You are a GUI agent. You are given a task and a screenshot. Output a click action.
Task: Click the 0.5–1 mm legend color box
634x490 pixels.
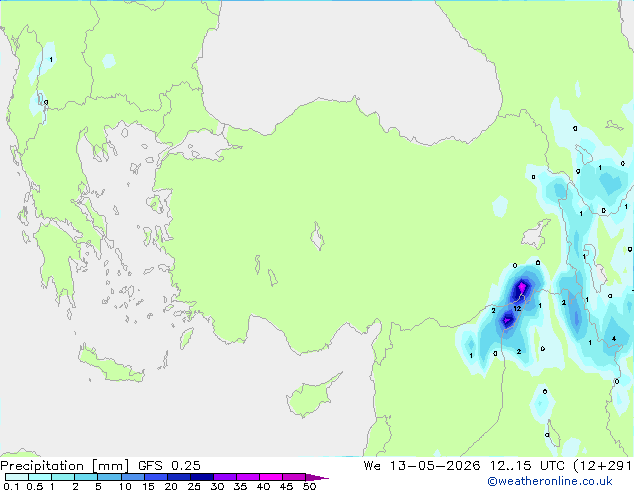point(40,477)
